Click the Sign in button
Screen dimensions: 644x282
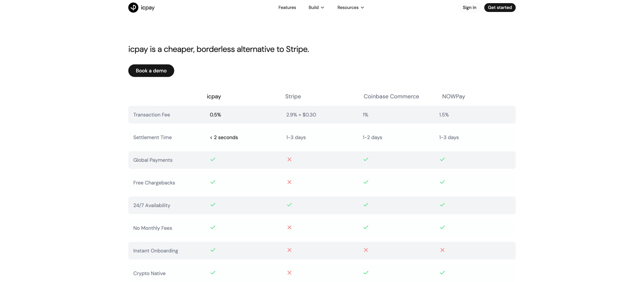[x=469, y=8]
